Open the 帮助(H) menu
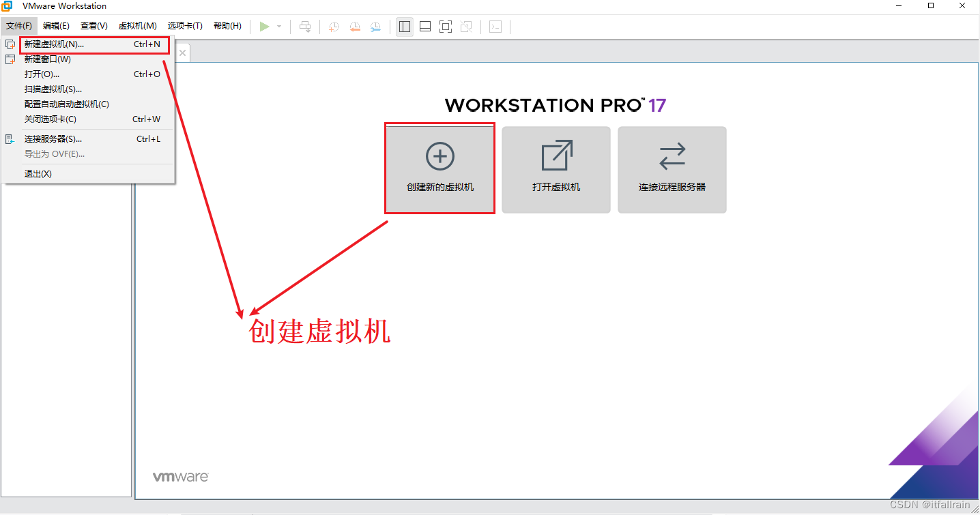Image resolution: width=980 pixels, height=515 pixels. coord(227,26)
